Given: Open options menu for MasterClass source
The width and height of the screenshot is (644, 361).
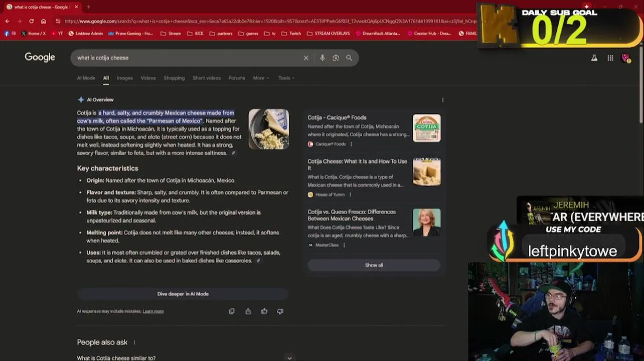Looking at the screenshot, I should [x=344, y=245].
